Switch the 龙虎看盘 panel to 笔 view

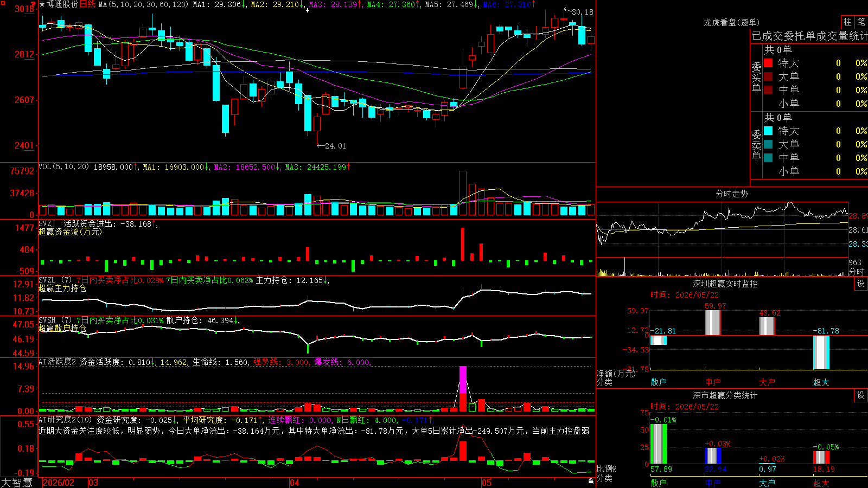click(x=861, y=22)
